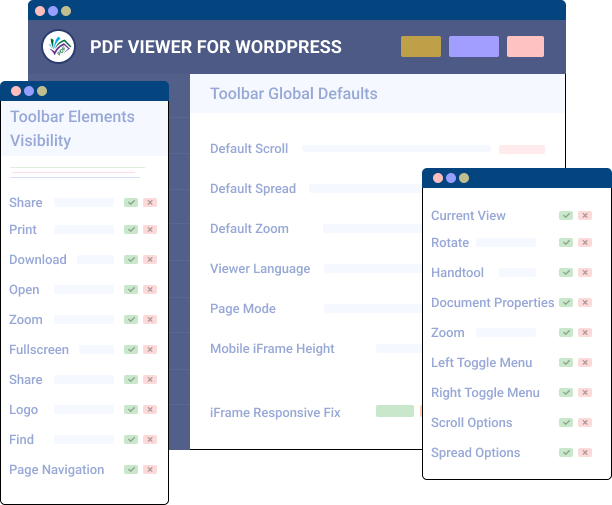This screenshot has width=612, height=505.
Task: Click the Page Navigation label
Action: coord(57,470)
